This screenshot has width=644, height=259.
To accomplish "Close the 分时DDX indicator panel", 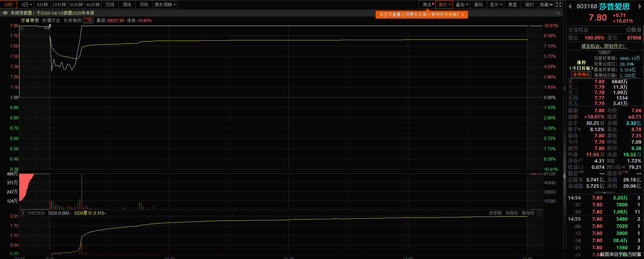I will [x=539, y=213].
